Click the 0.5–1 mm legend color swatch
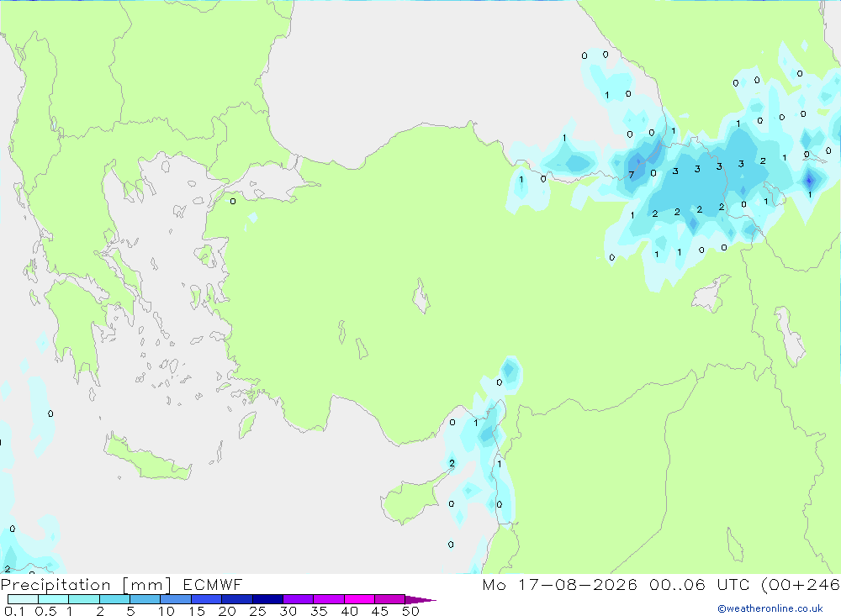Screen dimensions: 841x616 [x=54, y=599]
